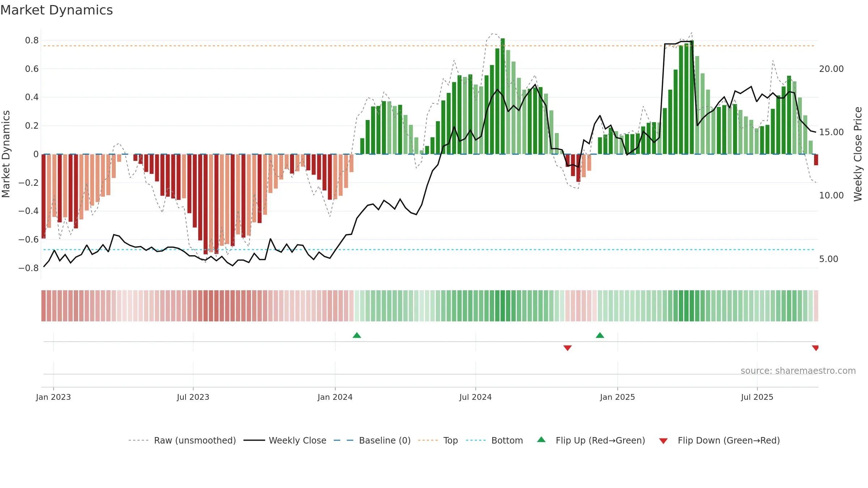Select the green flip-up marker before Jan 2025

click(600, 335)
